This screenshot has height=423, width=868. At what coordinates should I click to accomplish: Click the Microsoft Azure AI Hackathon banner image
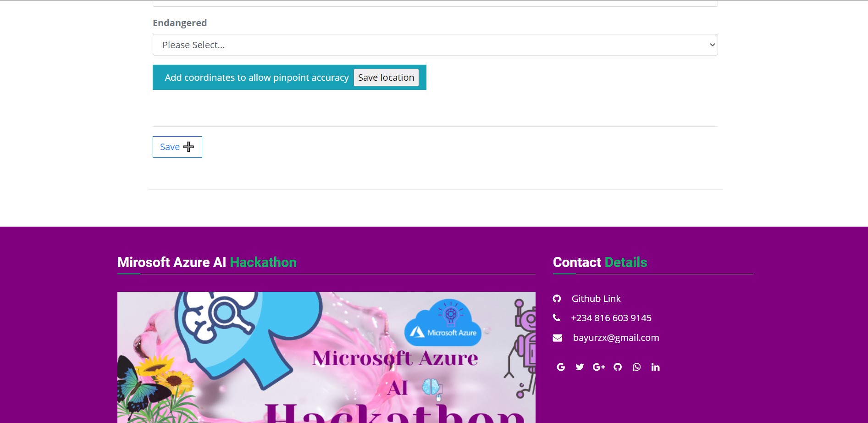tap(326, 357)
